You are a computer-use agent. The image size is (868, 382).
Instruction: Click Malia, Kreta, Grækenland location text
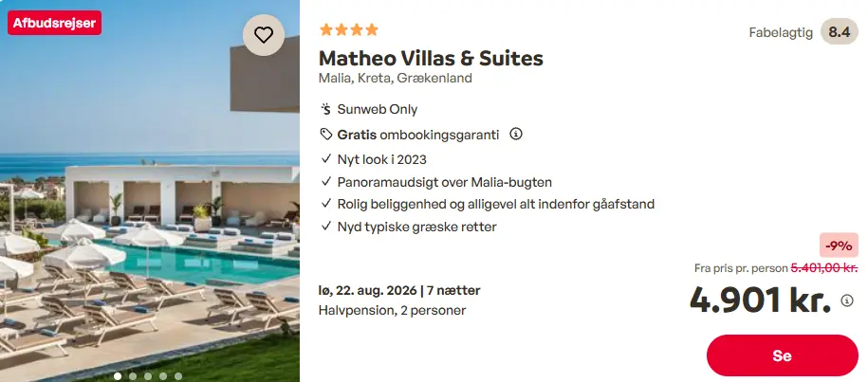pos(396,78)
